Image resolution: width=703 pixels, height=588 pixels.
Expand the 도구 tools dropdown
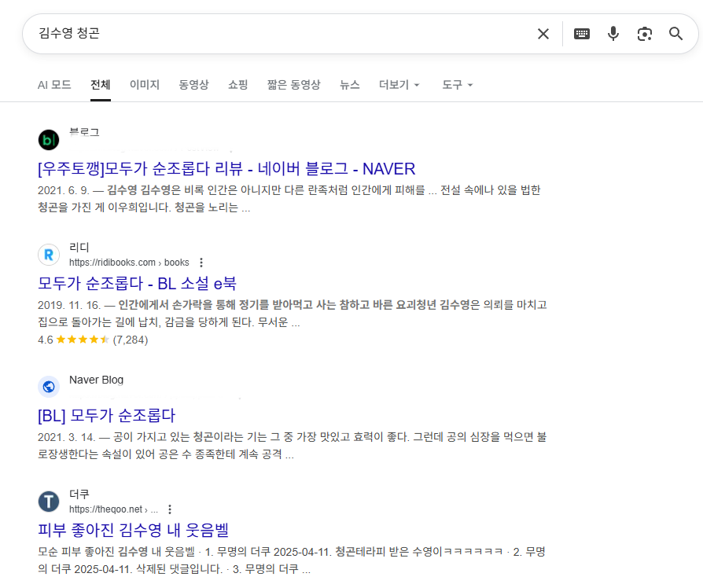tap(457, 85)
